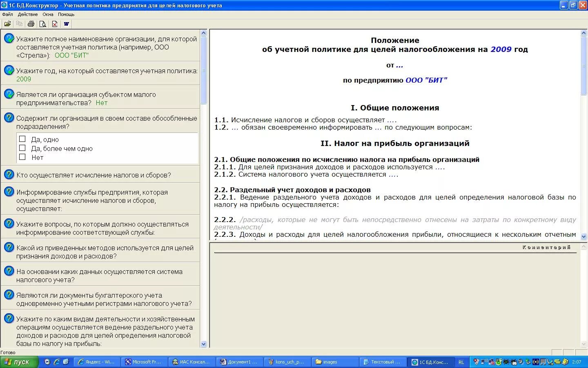Check the 'Да, более чем одно' option
Image resolution: width=588 pixels, height=368 pixels.
coord(22,148)
